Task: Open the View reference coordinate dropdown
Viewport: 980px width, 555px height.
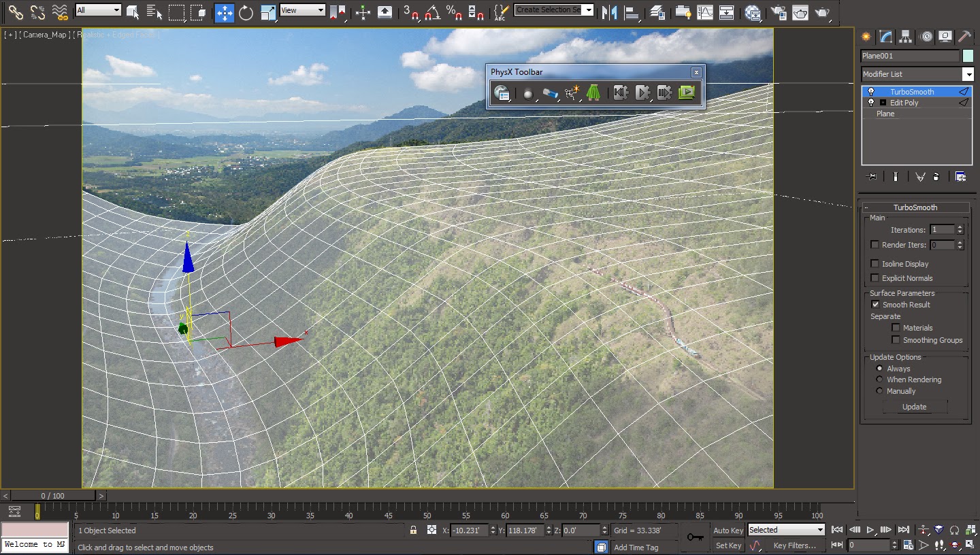Action: point(302,10)
